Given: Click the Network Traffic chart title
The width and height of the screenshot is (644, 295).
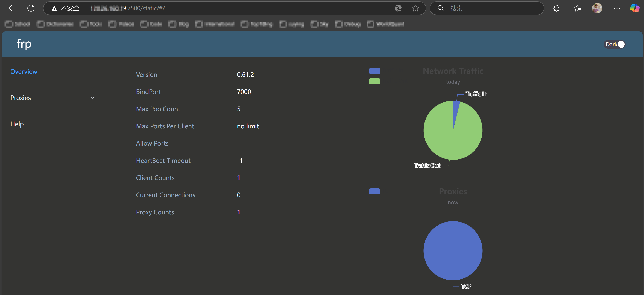Looking at the screenshot, I should tap(453, 71).
